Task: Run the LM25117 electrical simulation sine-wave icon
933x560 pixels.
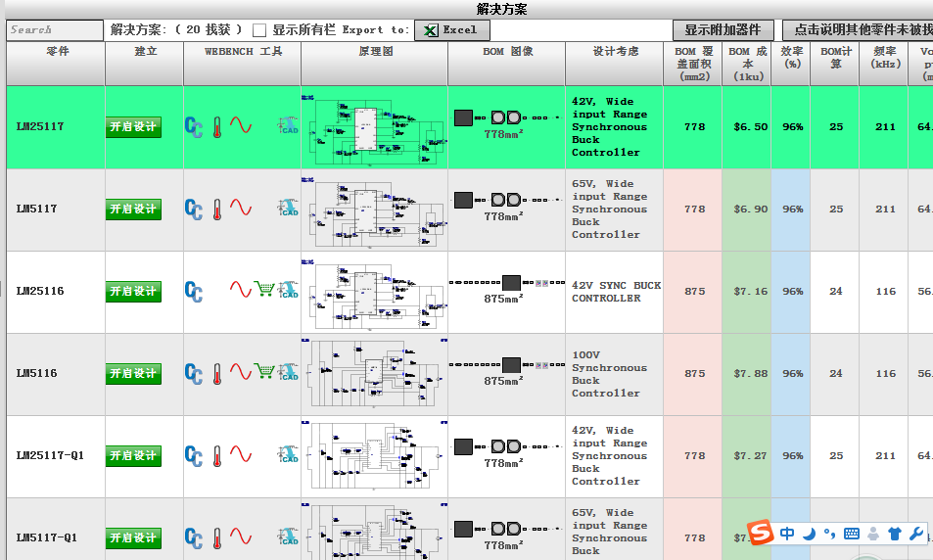Action: pyautogui.click(x=241, y=125)
